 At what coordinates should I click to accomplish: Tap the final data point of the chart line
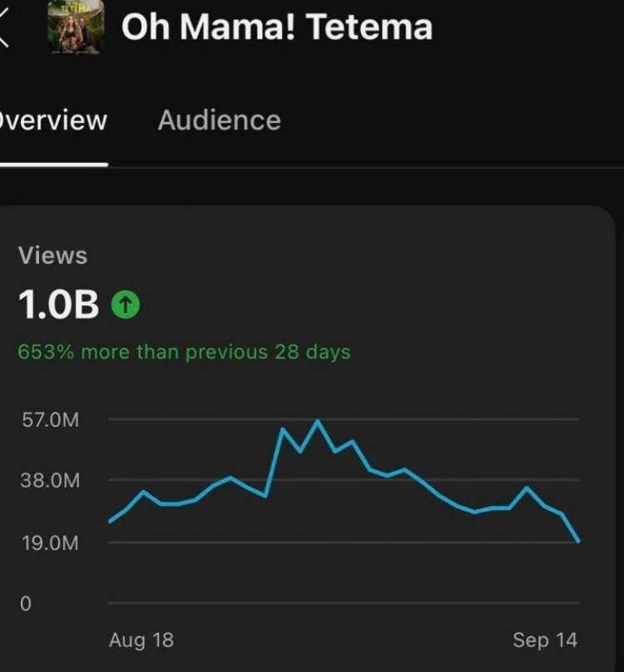(578, 541)
